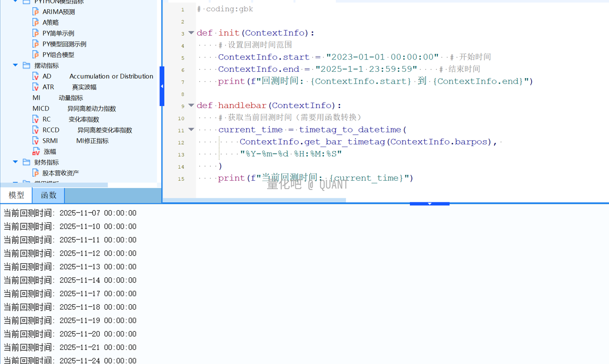Click the PY组合模型 model icon
This screenshot has width=609, height=364.
(36, 54)
